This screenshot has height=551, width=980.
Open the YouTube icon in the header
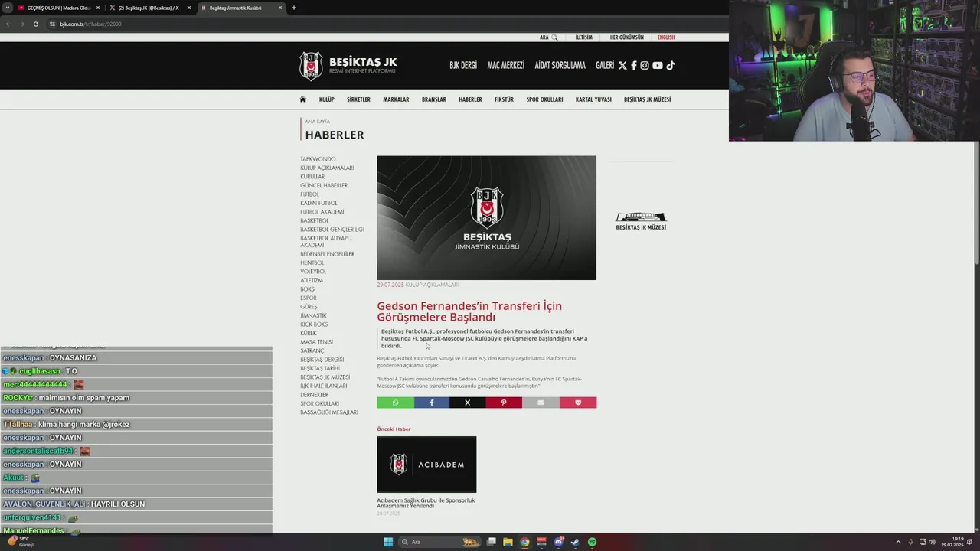pyautogui.click(x=657, y=66)
